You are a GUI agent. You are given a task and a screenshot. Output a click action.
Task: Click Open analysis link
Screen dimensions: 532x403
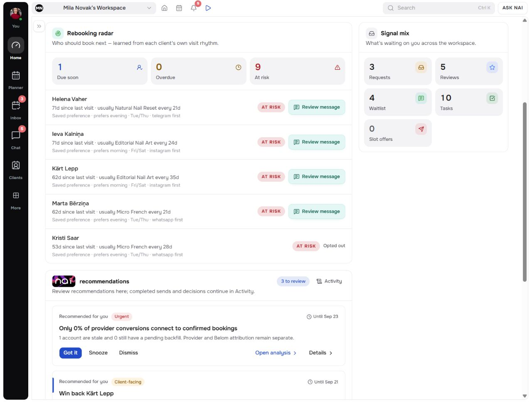[x=276, y=353]
